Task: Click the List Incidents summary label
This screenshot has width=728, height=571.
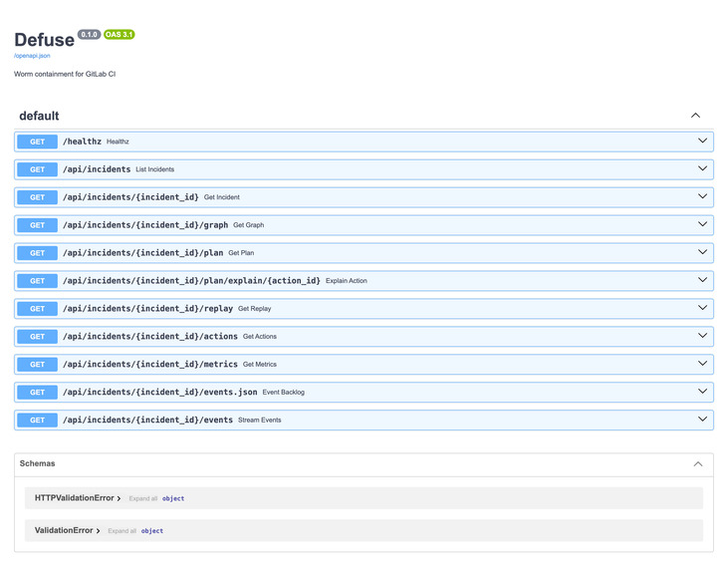Action: 155,169
